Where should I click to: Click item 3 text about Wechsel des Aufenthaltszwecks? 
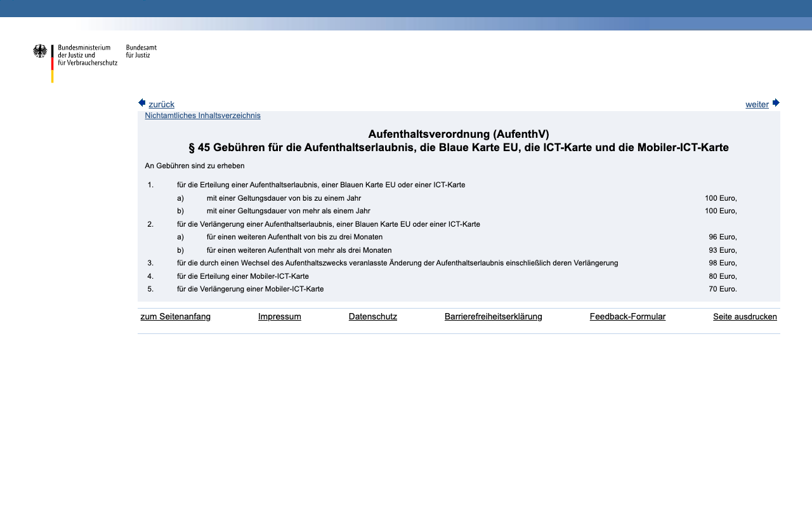pyautogui.click(x=397, y=263)
